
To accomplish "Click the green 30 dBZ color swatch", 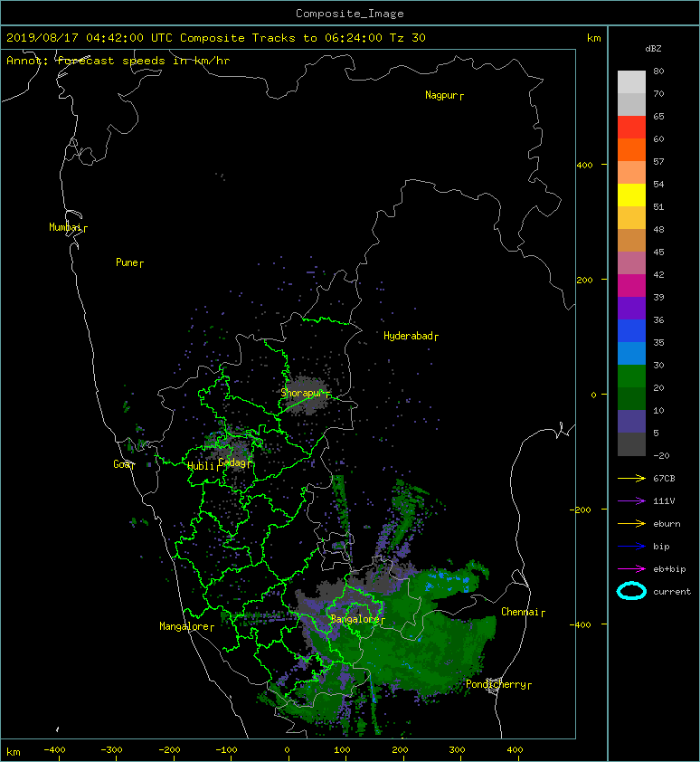I will click(x=631, y=376).
